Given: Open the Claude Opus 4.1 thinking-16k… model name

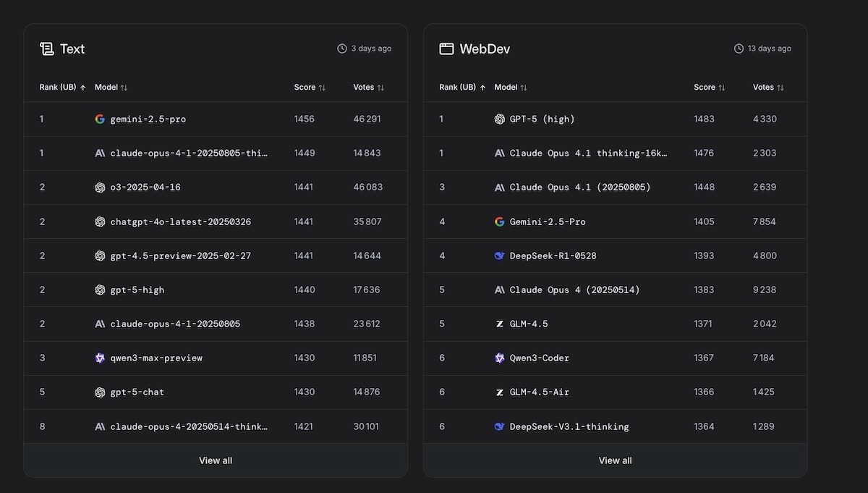Looking at the screenshot, I should (x=588, y=153).
